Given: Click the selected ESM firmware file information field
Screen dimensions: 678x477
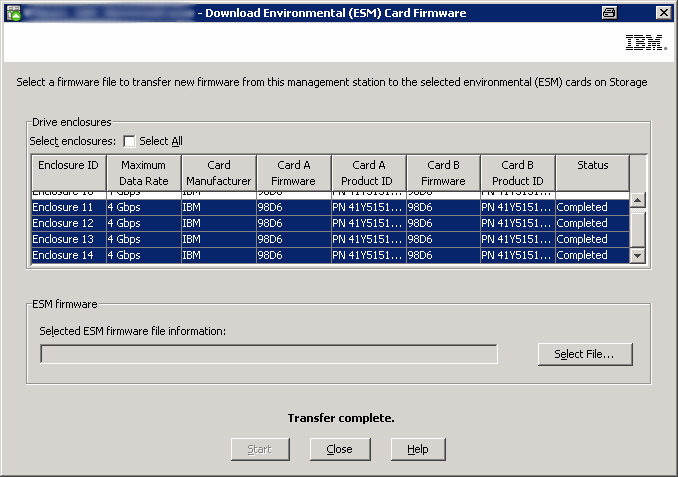Looking at the screenshot, I should pyautogui.click(x=268, y=353).
